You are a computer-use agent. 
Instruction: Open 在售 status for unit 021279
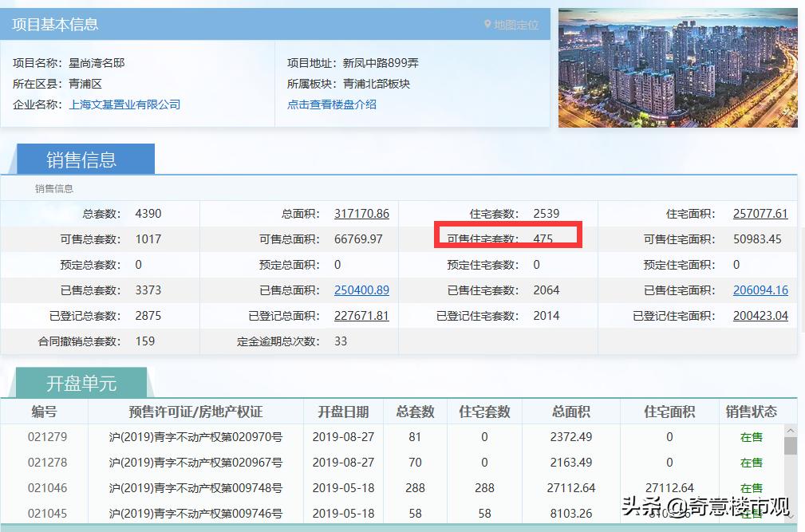pyautogui.click(x=750, y=437)
